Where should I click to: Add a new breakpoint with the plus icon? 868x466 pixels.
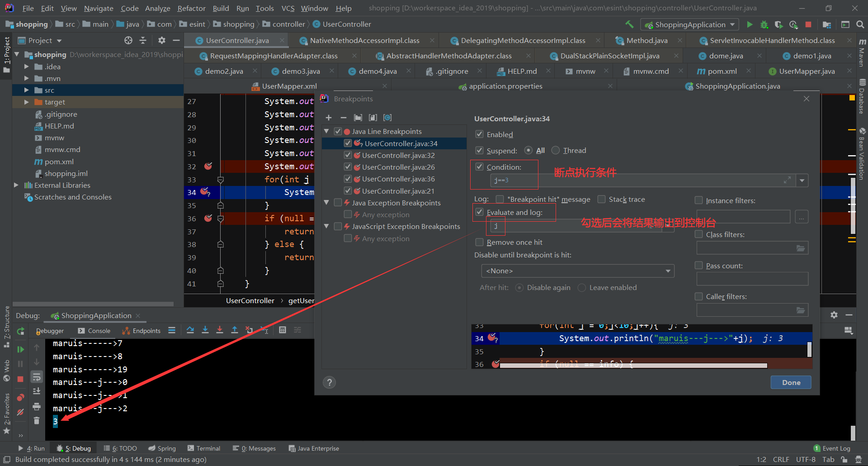pos(329,118)
